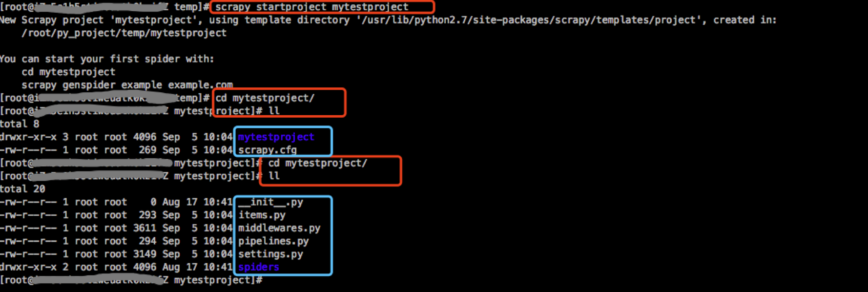Click the scrapy startproject mytestproject command
Viewport: 868px width, 292px height.
click(x=311, y=7)
